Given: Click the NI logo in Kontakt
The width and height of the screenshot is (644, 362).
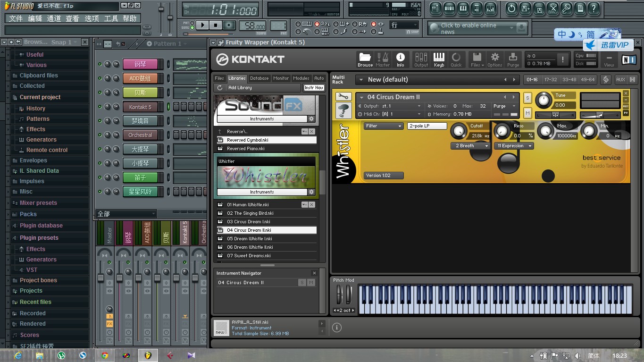Looking at the screenshot, I should (629, 59).
